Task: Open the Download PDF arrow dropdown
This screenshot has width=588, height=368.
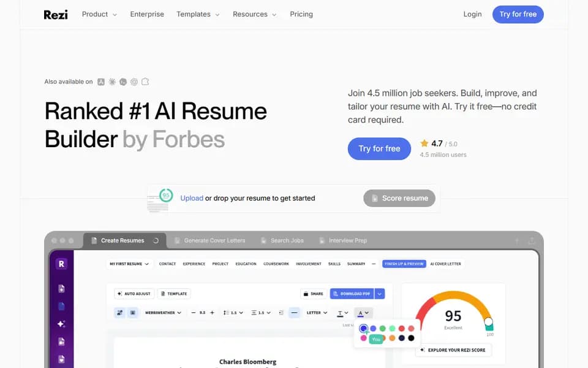Action: click(x=380, y=294)
